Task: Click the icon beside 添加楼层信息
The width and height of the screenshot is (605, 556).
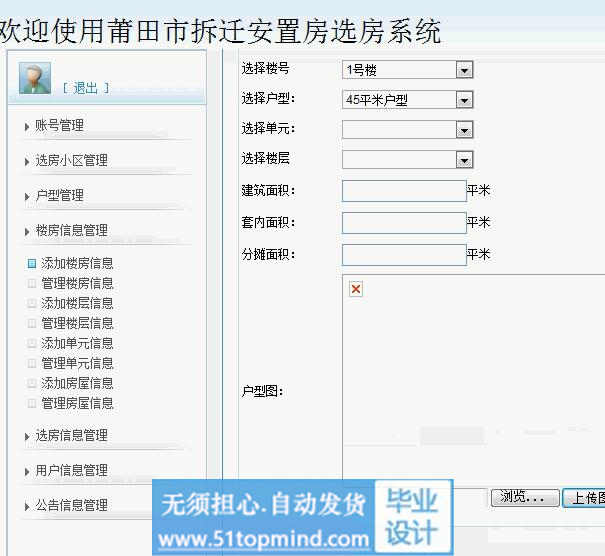Action: click(32, 304)
